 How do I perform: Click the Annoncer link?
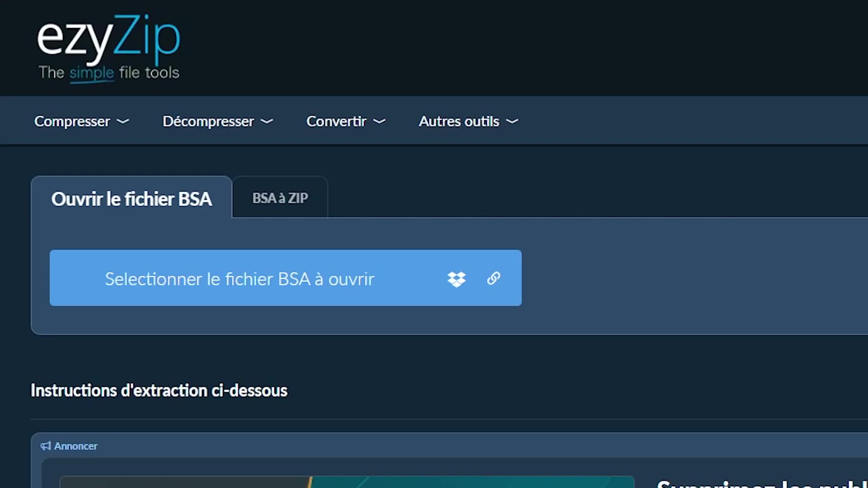point(76,446)
